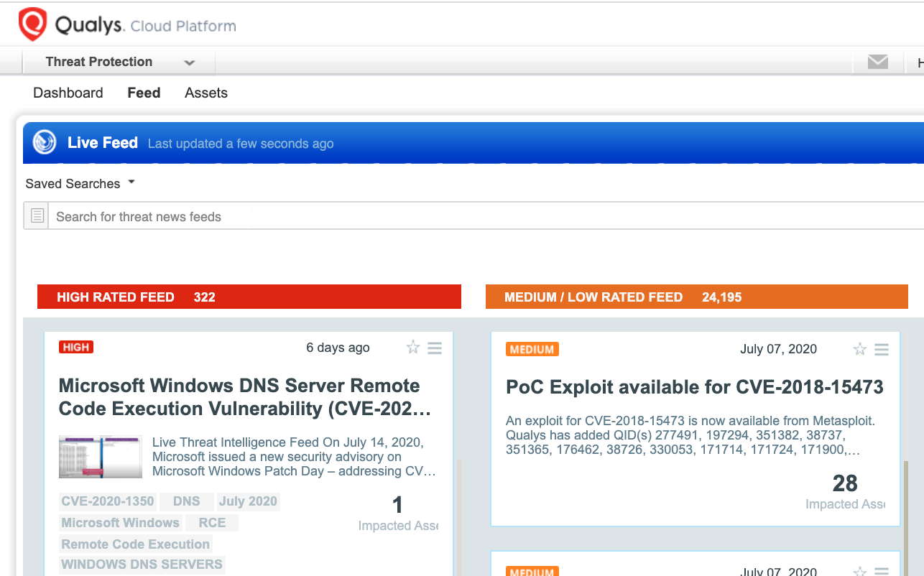Click the HIGH severity badge on the DNS card
924x576 pixels.
75,347
